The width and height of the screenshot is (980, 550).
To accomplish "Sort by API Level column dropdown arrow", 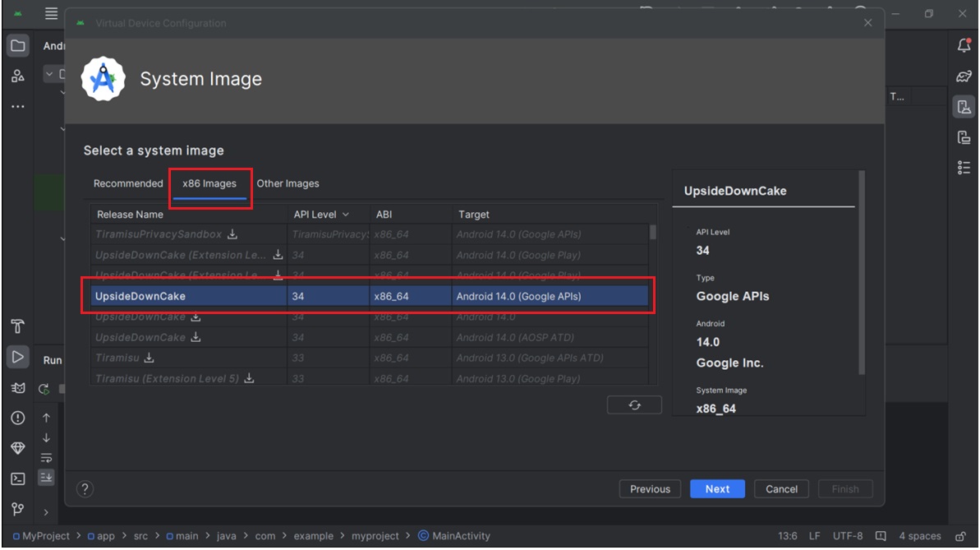I will point(346,215).
